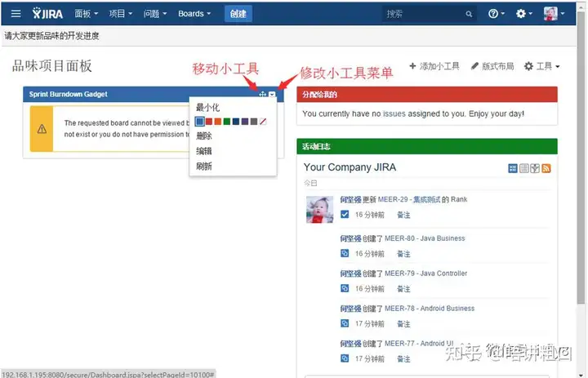
Task: Click 版式布局 to edit layout
Action: (492, 66)
